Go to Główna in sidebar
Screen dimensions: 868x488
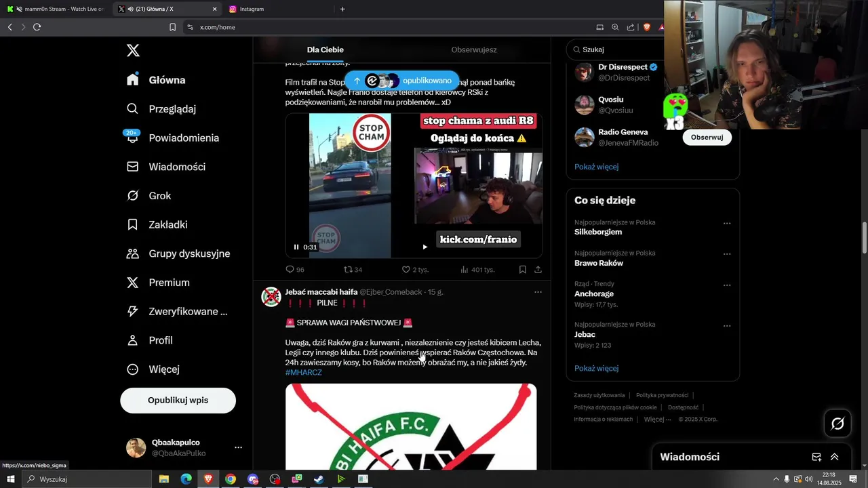156,80
